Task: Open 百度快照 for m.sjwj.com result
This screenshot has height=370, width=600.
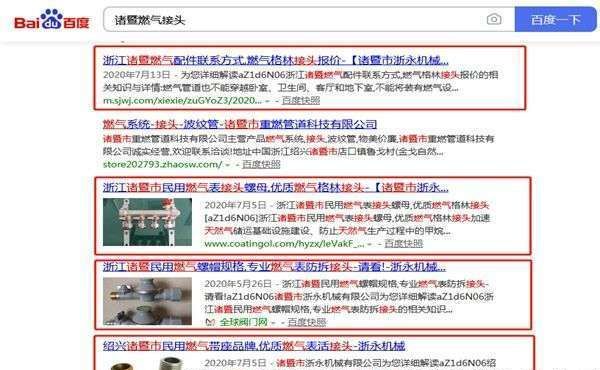Action: point(301,100)
